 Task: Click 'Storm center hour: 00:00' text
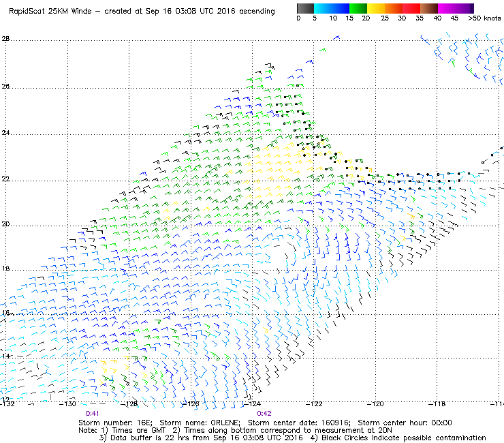coord(405,423)
